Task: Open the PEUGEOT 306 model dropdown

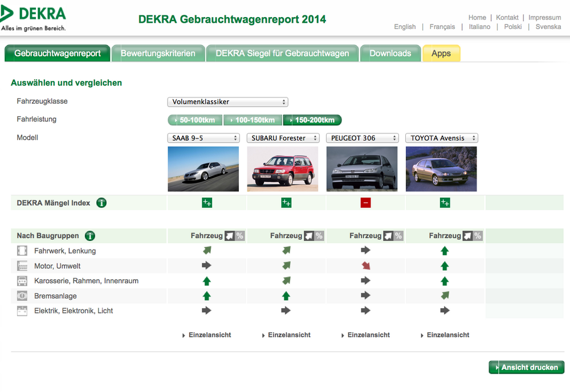Action: tap(363, 138)
